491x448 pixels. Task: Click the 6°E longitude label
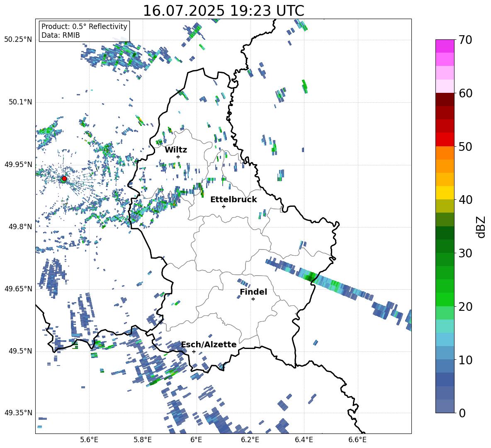coord(196,440)
